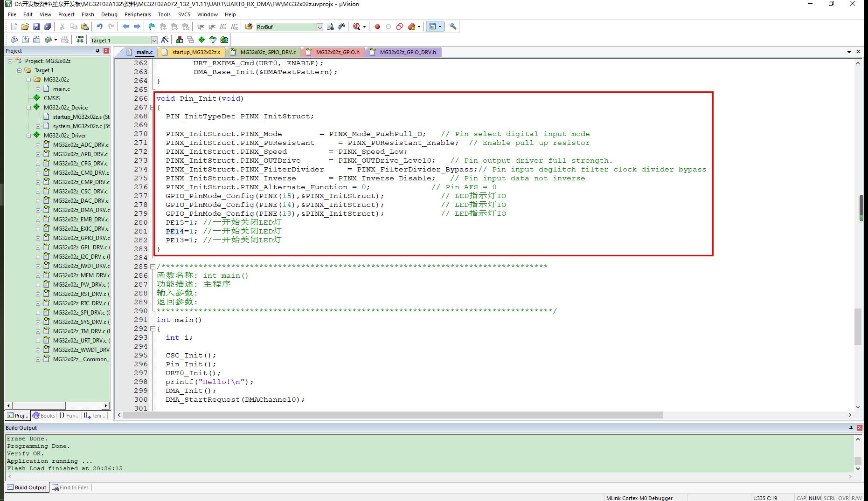The height and width of the screenshot is (501, 868).
Task: Select the CMSIS component in the project tree
Action: click(x=52, y=98)
